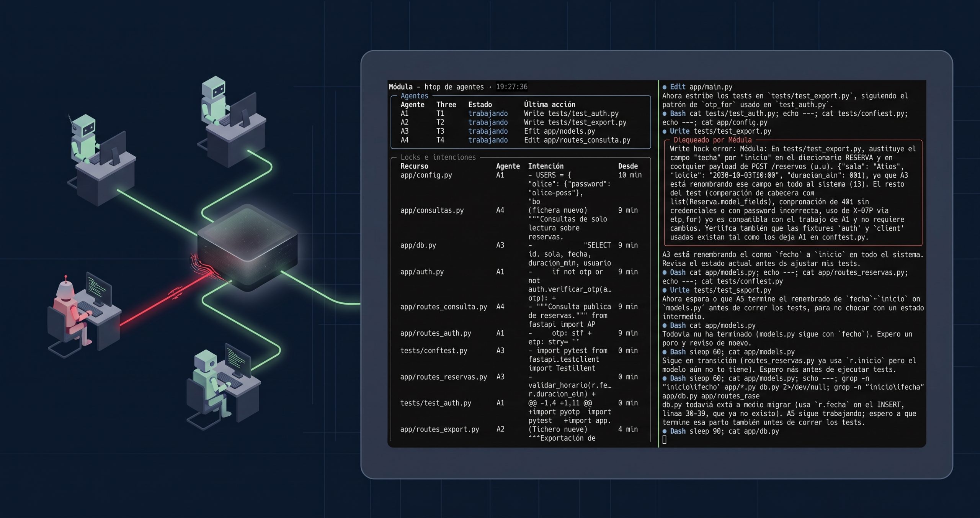Select the tests/conftest.py resource row

pyautogui.click(x=434, y=351)
